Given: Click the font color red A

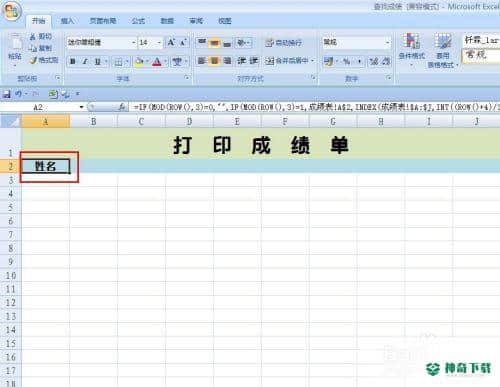Looking at the screenshot, I should pyautogui.click(x=157, y=62).
